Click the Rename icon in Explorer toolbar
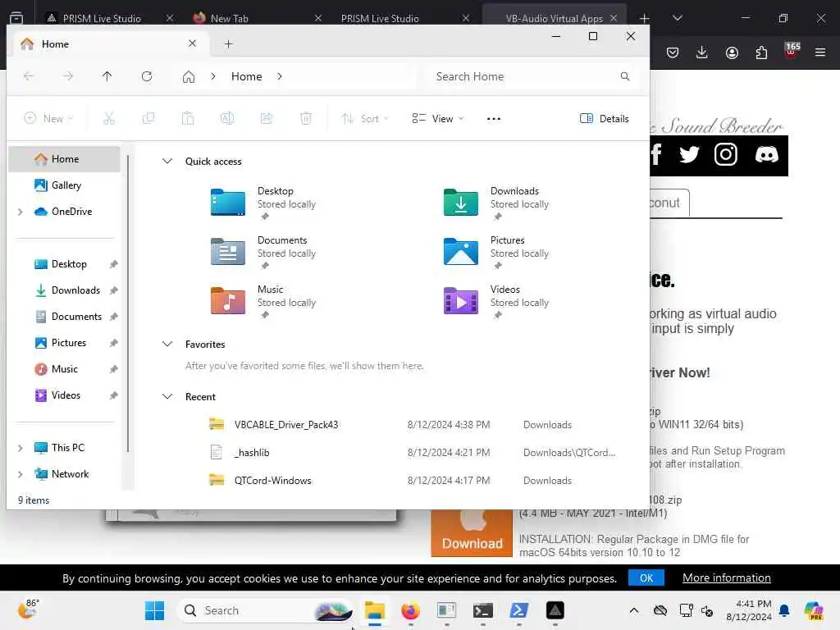 click(x=227, y=118)
